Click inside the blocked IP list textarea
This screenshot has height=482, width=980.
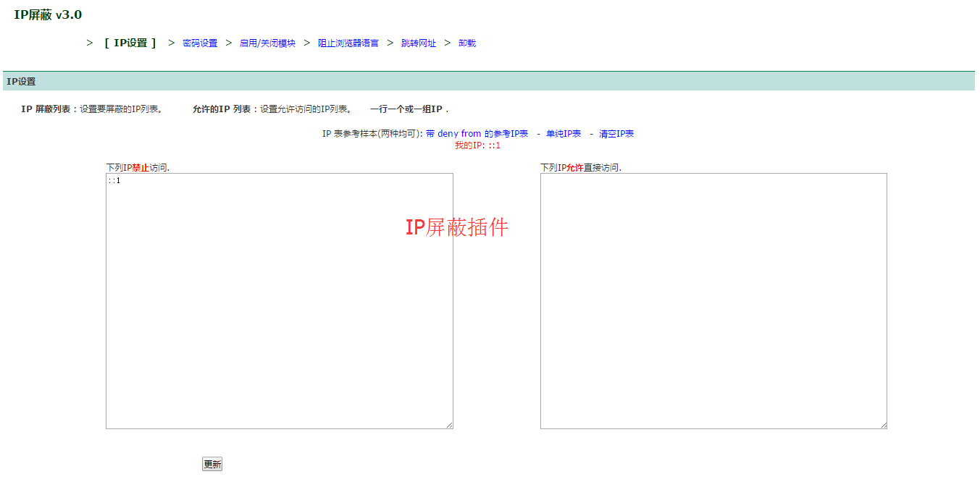(x=279, y=300)
